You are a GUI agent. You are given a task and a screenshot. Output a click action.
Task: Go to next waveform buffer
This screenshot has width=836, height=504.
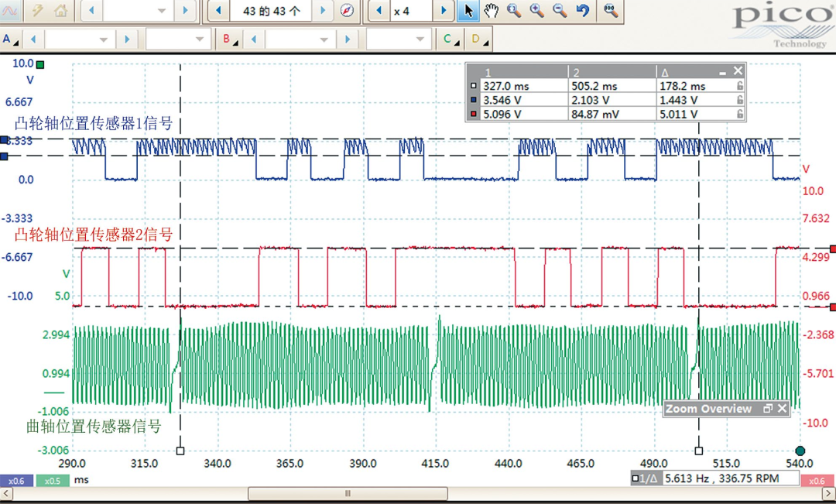click(323, 11)
